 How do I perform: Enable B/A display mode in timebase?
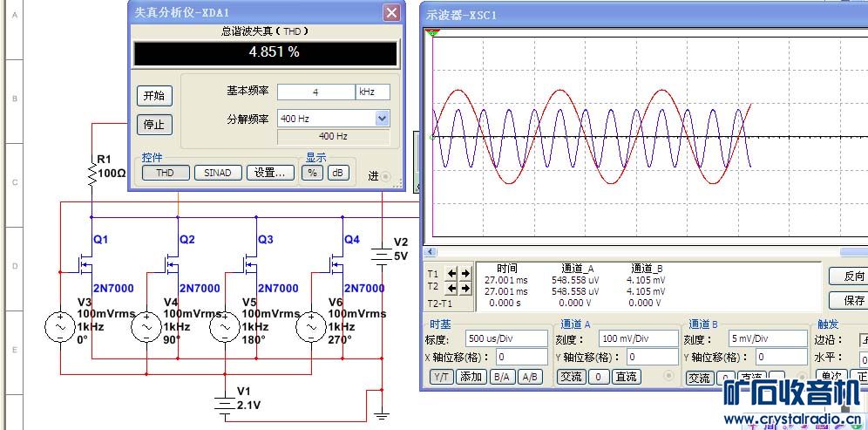click(501, 377)
